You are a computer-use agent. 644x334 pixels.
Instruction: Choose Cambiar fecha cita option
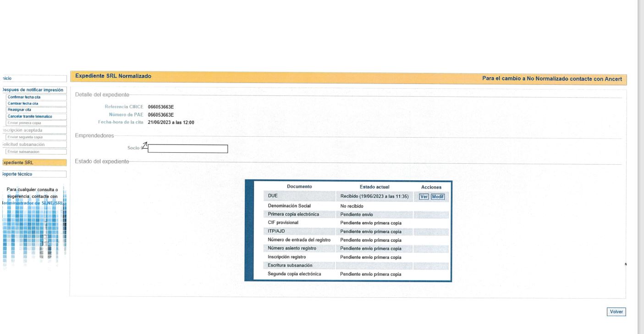tap(36, 103)
